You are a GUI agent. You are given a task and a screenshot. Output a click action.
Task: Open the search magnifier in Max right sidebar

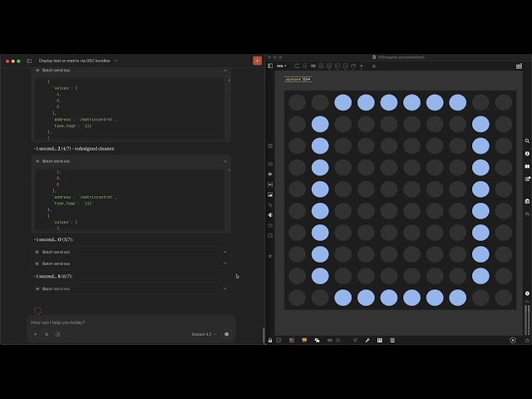(527, 140)
